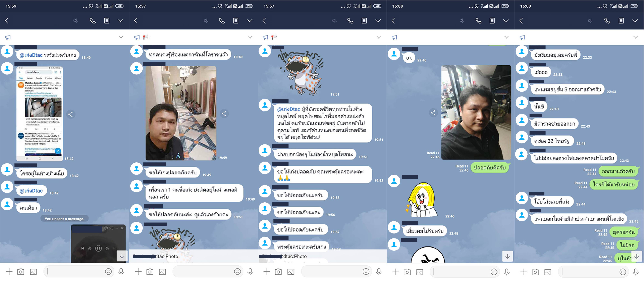Viewport: 644px width, 282px height.
Task: Open notes icon in the 15:59 chat header
Action: point(107,21)
